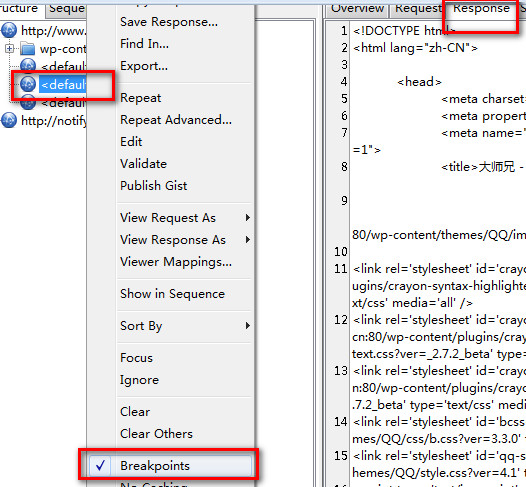Click the <!DOCTYPE html> line in response
The height and width of the screenshot is (487, 526).
[404, 31]
